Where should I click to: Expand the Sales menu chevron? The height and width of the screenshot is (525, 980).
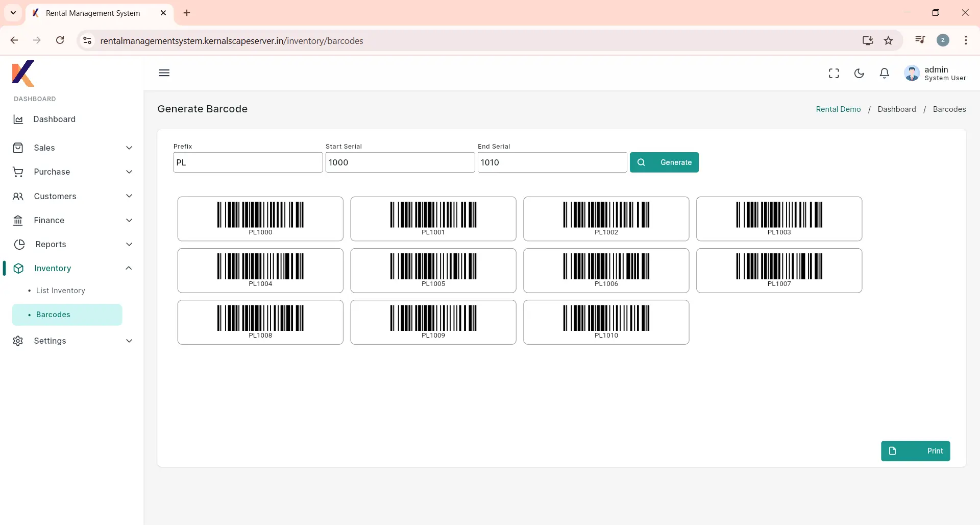129,148
